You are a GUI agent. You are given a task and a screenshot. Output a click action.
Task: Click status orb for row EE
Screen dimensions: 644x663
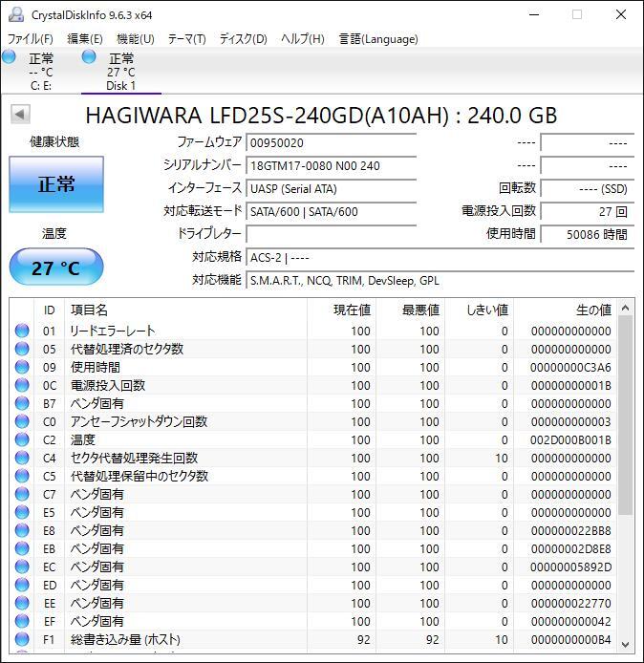coord(22,604)
